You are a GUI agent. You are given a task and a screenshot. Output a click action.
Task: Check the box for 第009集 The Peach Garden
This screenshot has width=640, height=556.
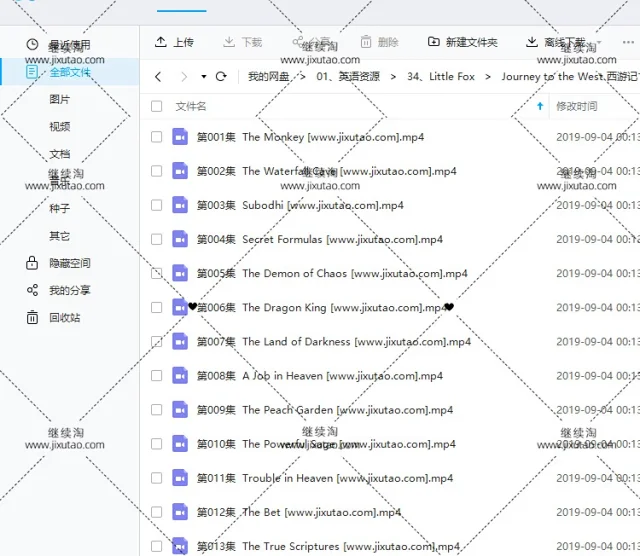(156, 409)
